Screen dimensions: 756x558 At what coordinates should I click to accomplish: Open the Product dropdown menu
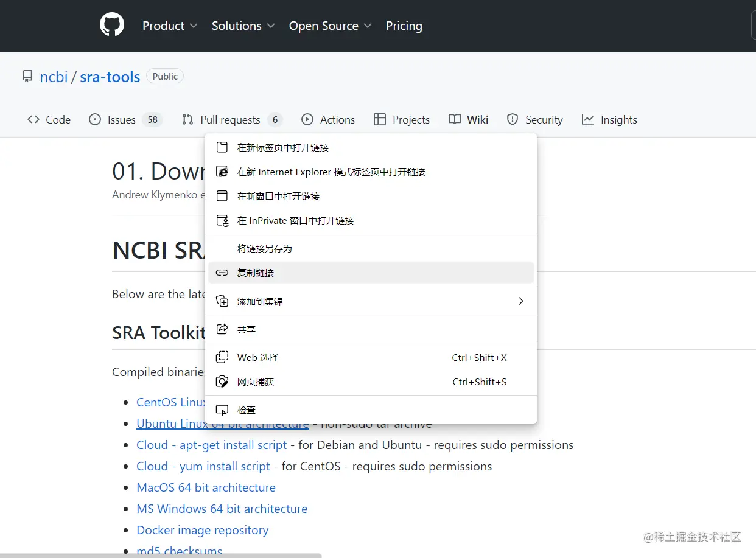click(170, 26)
